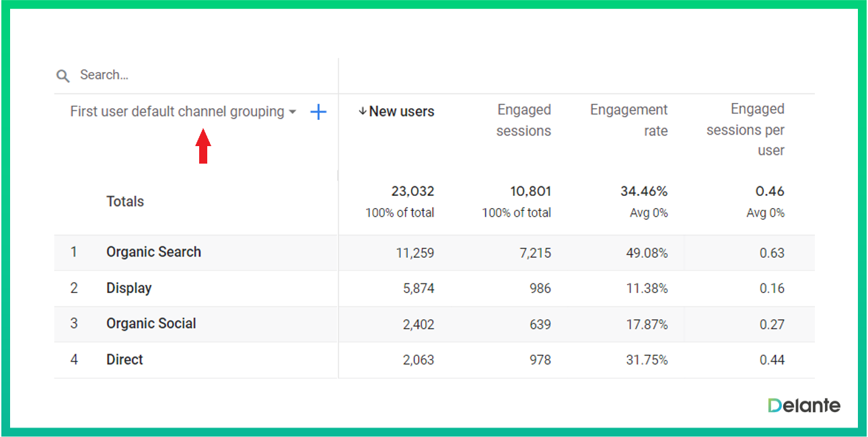Viewport: 868px width, 437px height.
Task: Click the sort arrow beside New users
Action: (x=363, y=112)
